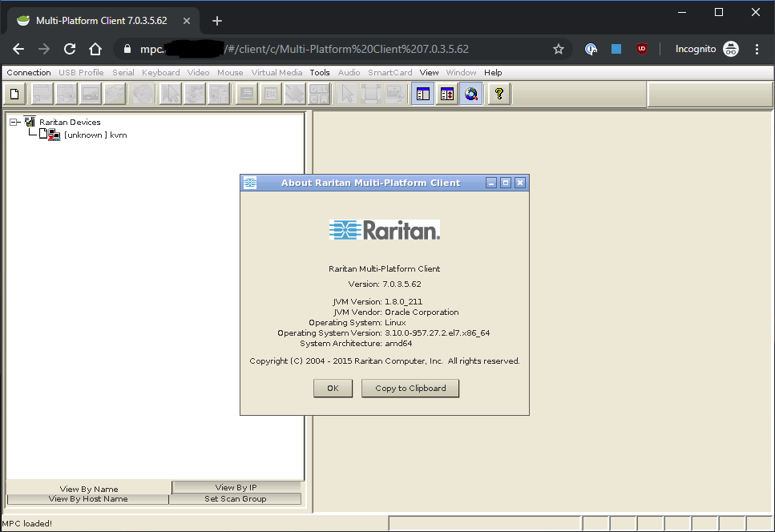Open the Window menu
Image resolution: width=775 pixels, height=532 pixels.
(x=461, y=73)
